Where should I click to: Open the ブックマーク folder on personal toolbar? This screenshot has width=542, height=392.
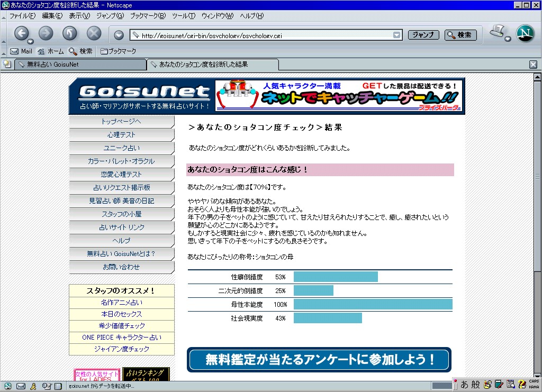coord(118,51)
